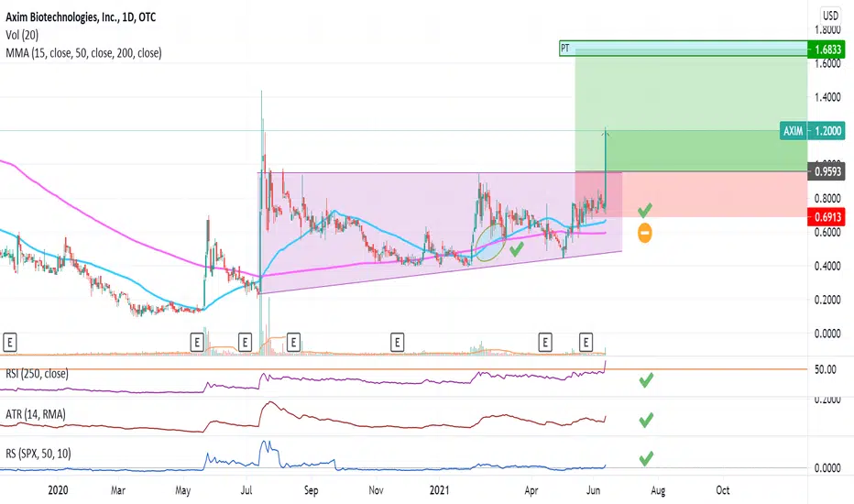This screenshot has width=854, height=504.
Task: Select the ellipse drawing on the chart
Action: click(x=489, y=243)
